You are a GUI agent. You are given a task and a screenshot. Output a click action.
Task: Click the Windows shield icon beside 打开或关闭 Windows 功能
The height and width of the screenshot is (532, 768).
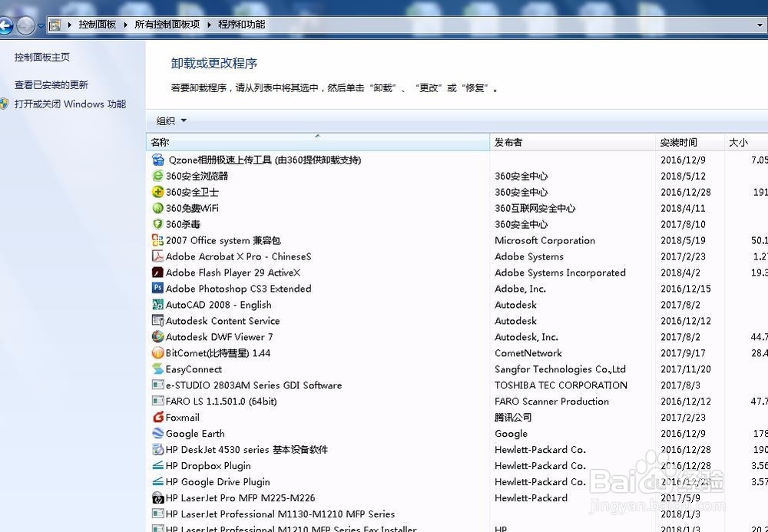pos(5,104)
